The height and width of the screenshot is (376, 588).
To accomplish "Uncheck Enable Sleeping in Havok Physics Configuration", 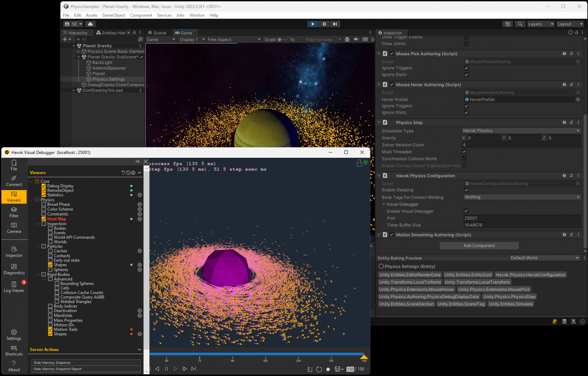I will tap(466, 190).
